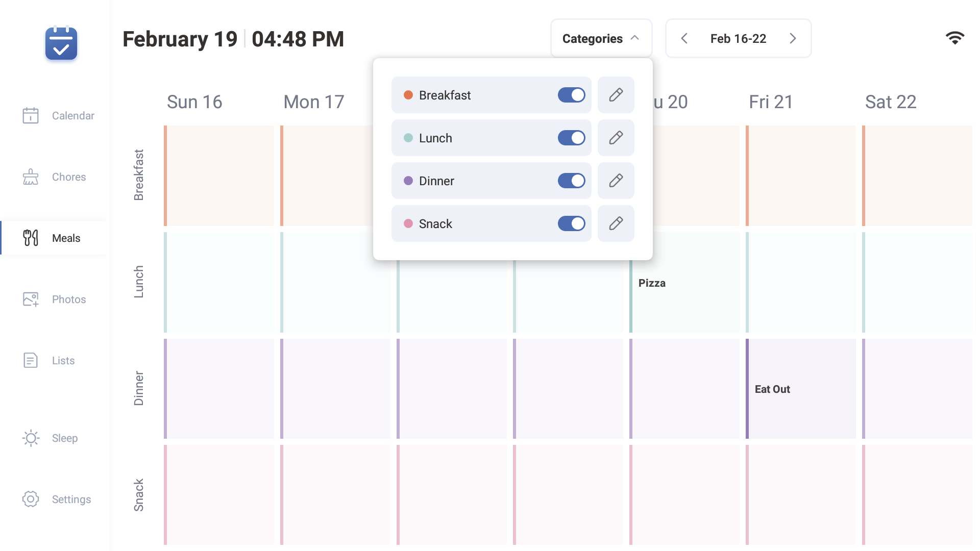Screen dimensions: 980x551
Task: Go to the next week with right chevron
Action: coord(793,39)
